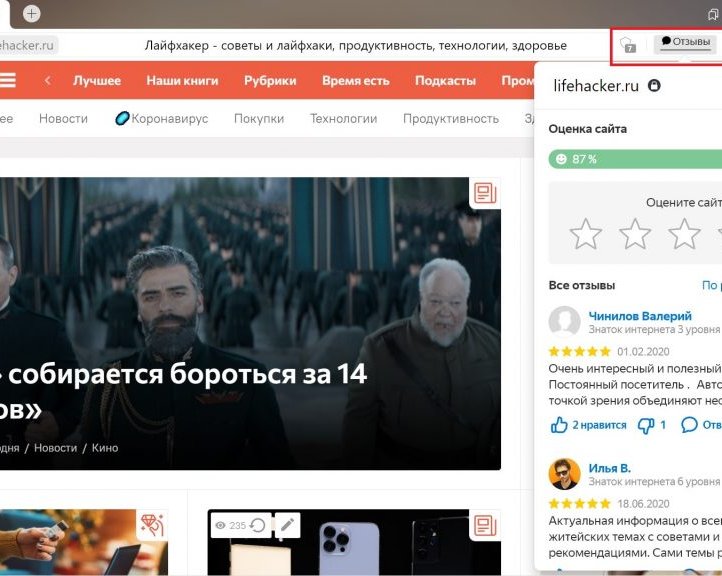Click the pencil edit icon on the iPhone card
Image resolution: width=722 pixels, height=576 pixels.
[287, 525]
